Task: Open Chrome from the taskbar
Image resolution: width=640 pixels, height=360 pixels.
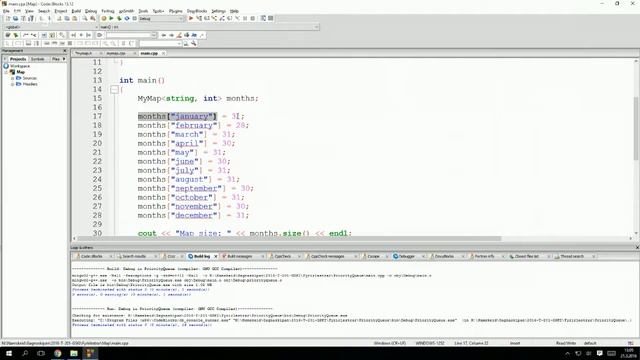Action: click(x=58, y=353)
